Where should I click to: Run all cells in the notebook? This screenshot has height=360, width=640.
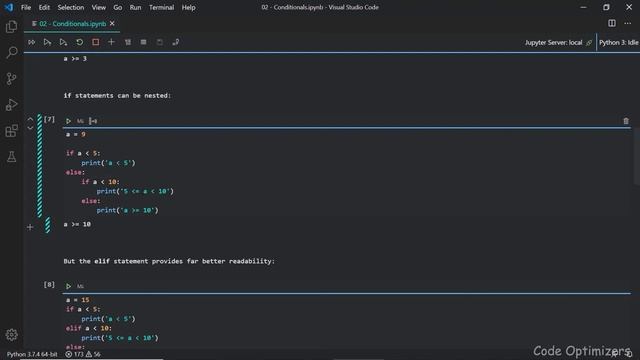(x=31, y=42)
